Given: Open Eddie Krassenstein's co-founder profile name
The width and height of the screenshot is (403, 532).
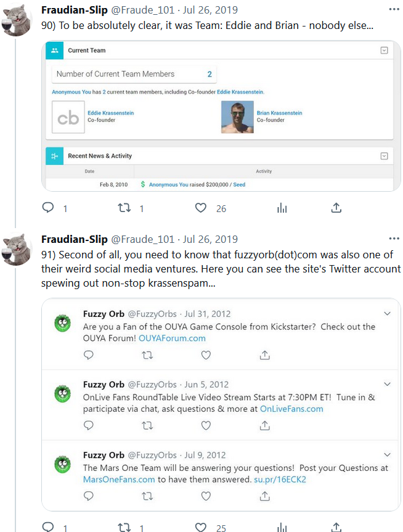Looking at the screenshot, I should (x=110, y=113).
